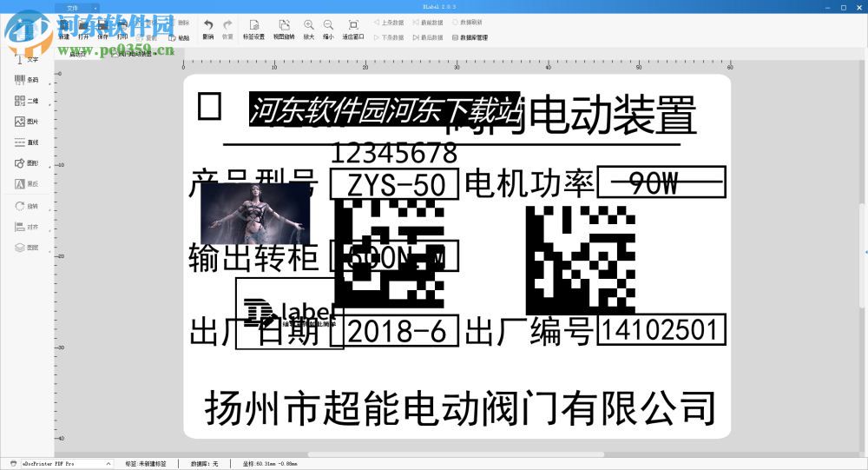Image resolution: width=868 pixels, height=470 pixels.
Task: Select the 14102501 serial number field
Action: pyautogui.click(x=661, y=330)
